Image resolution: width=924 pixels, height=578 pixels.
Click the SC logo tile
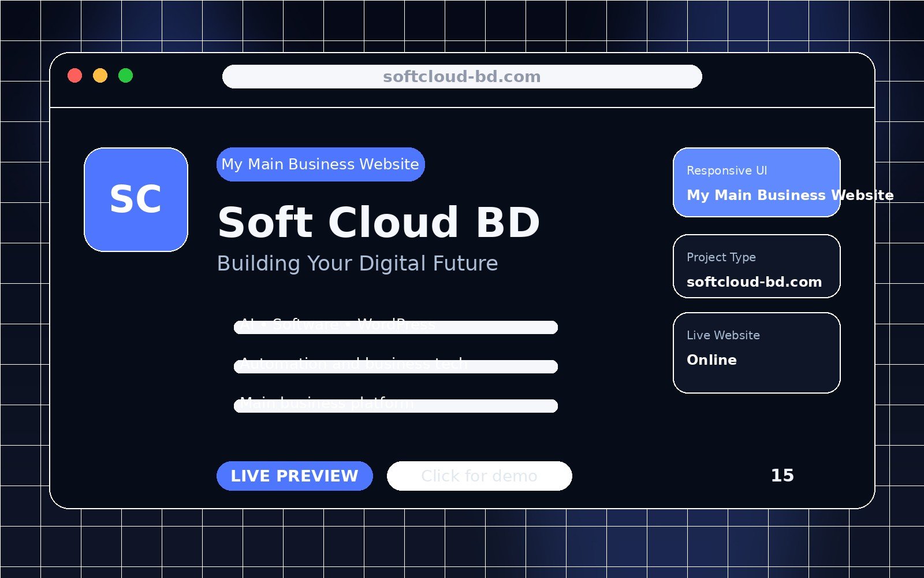pyautogui.click(x=136, y=199)
